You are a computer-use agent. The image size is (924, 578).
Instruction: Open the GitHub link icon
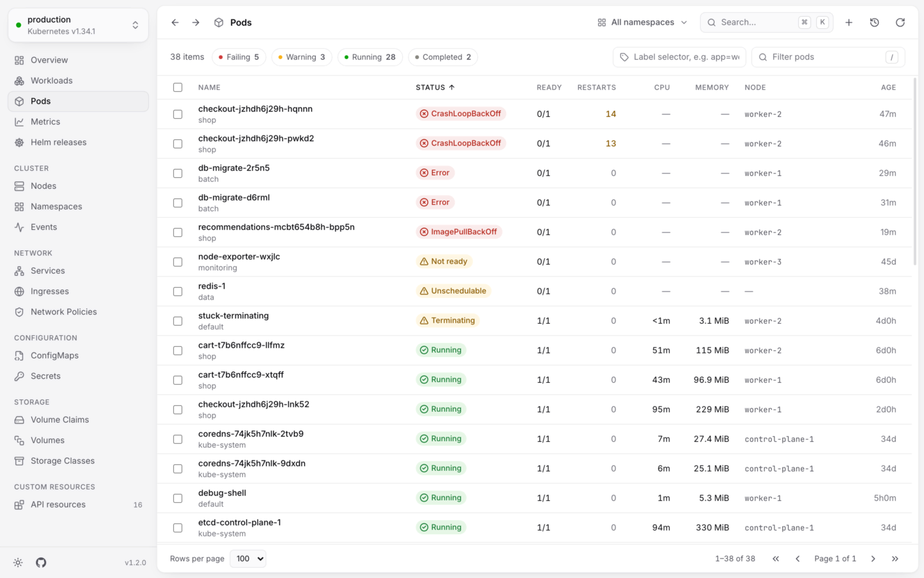click(41, 563)
